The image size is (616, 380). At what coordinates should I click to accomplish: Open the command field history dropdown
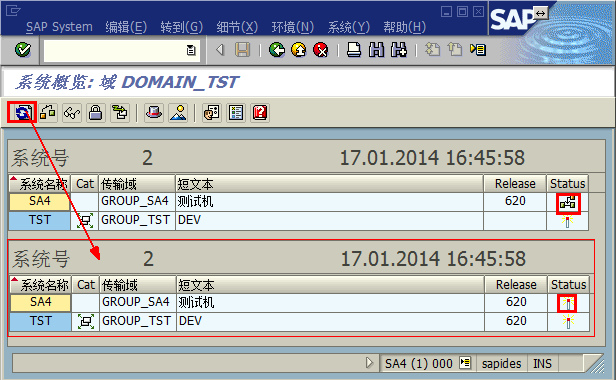coord(191,50)
